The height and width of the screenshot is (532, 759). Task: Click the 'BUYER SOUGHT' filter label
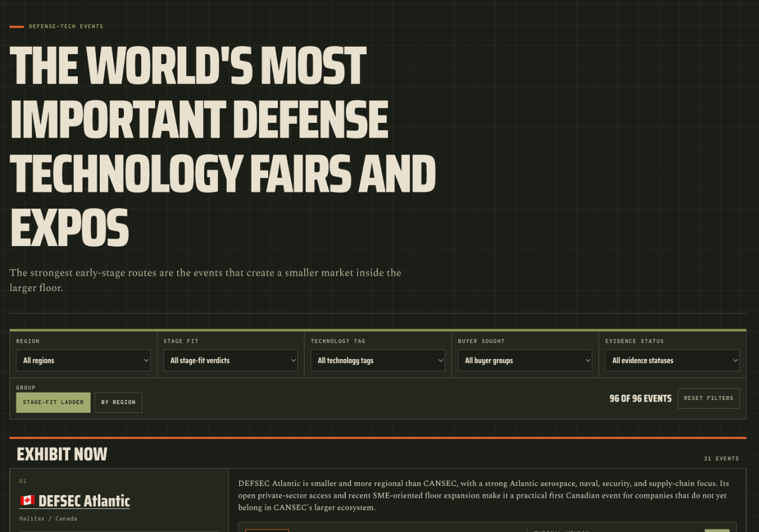pyautogui.click(x=482, y=341)
